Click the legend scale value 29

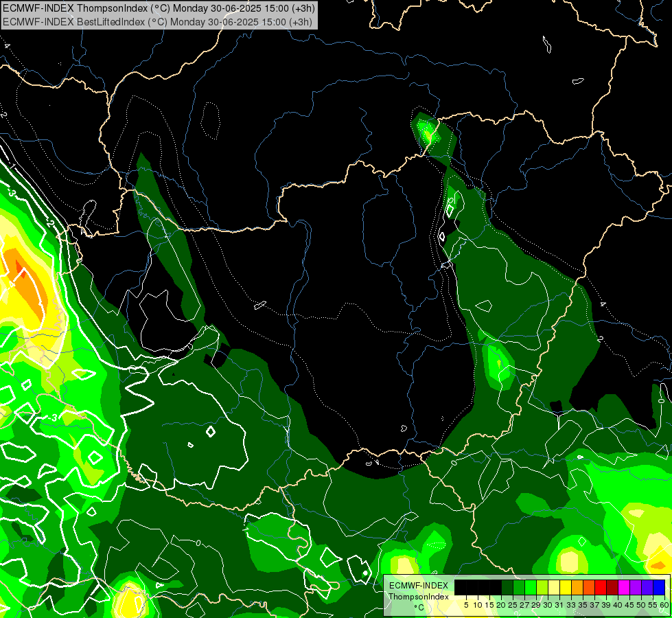[x=535, y=605]
